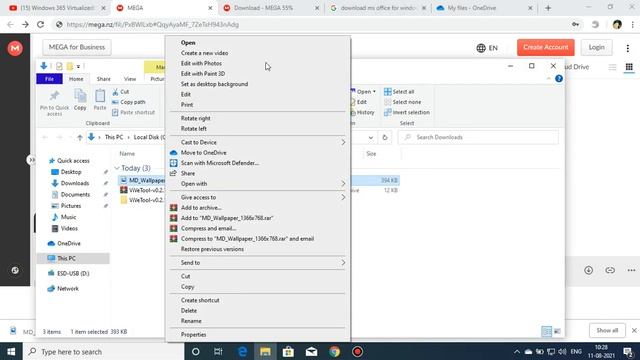This screenshot has width=640, height=360.
Task: Click the ribbon Paste icon
Action: click(100, 96)
